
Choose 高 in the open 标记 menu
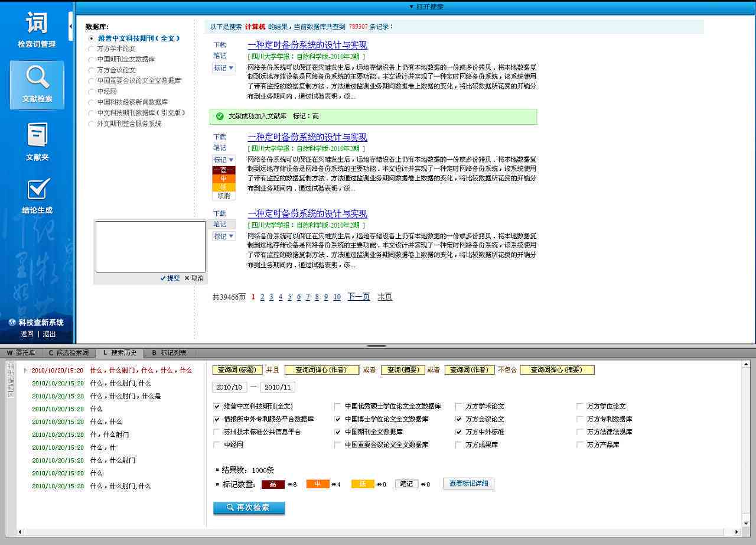224,170
